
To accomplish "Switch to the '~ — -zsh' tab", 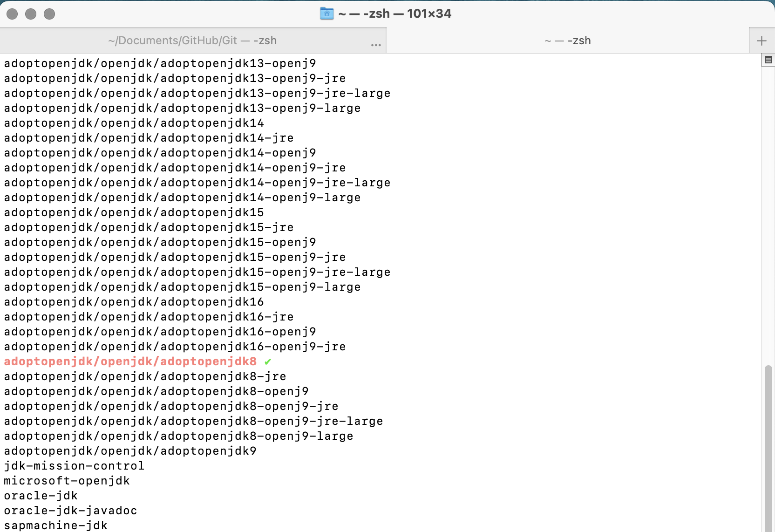I will coord(567,41).
